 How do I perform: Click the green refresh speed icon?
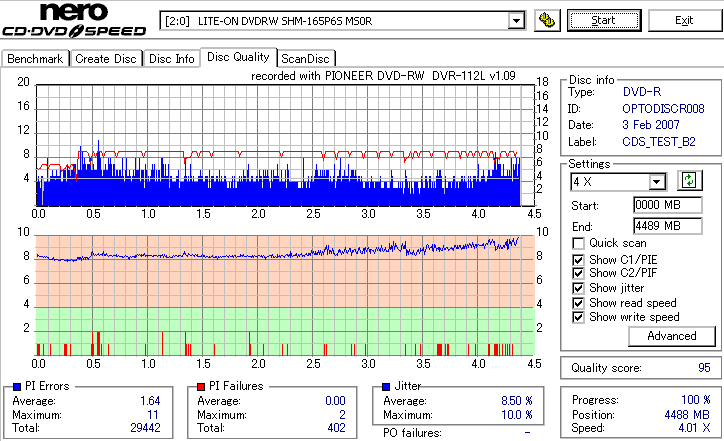[689, 181]
